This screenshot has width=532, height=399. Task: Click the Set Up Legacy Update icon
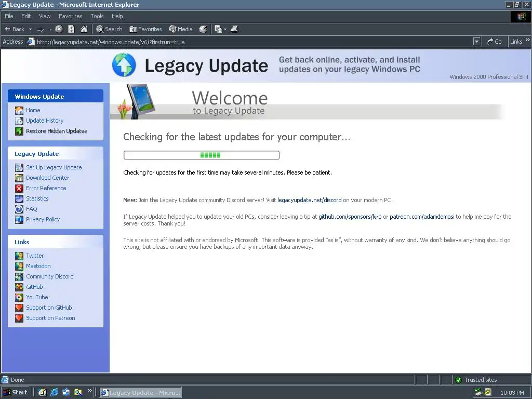pos(19,167)
